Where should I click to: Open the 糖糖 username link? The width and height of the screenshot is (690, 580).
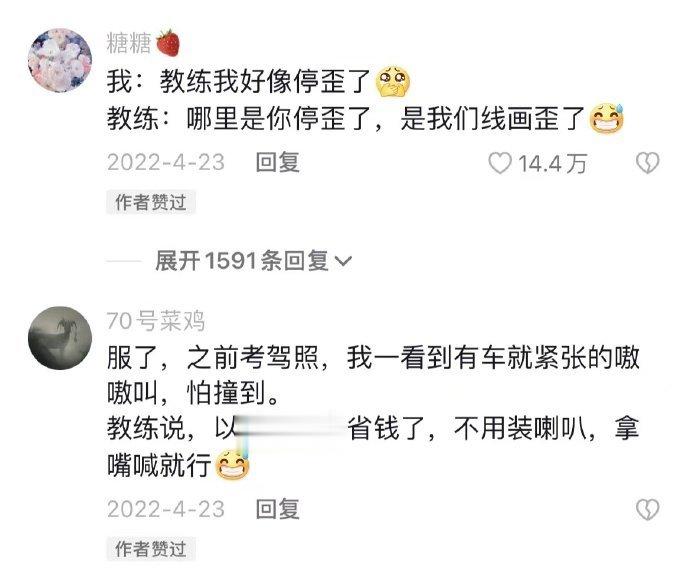point(129,44)
